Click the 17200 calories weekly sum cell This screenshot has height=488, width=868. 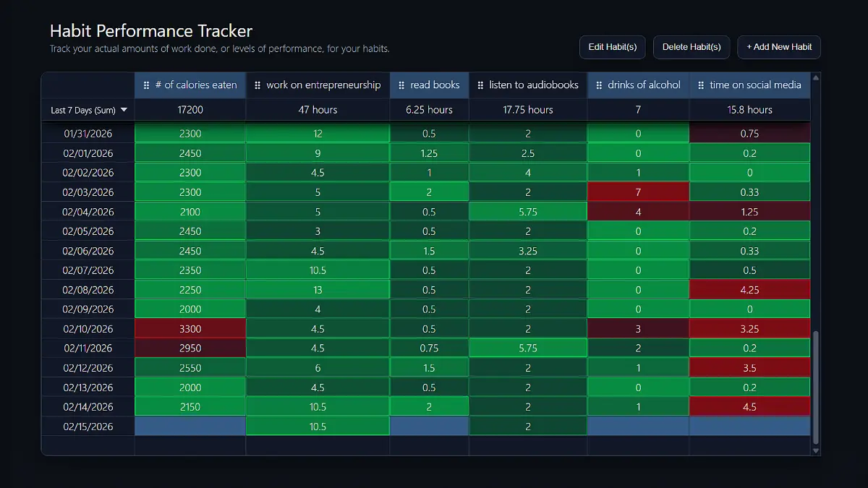pyautogui.click(x=190, y=110)
